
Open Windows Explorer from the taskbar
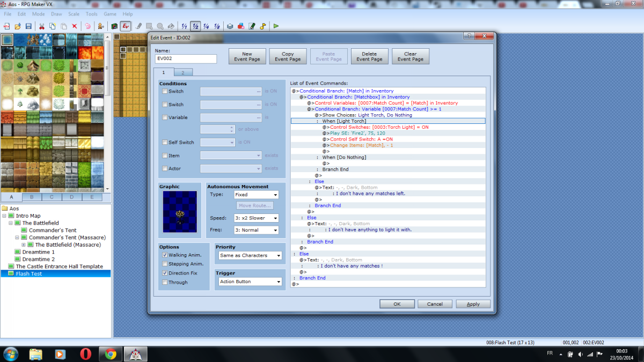coord(36,354)
